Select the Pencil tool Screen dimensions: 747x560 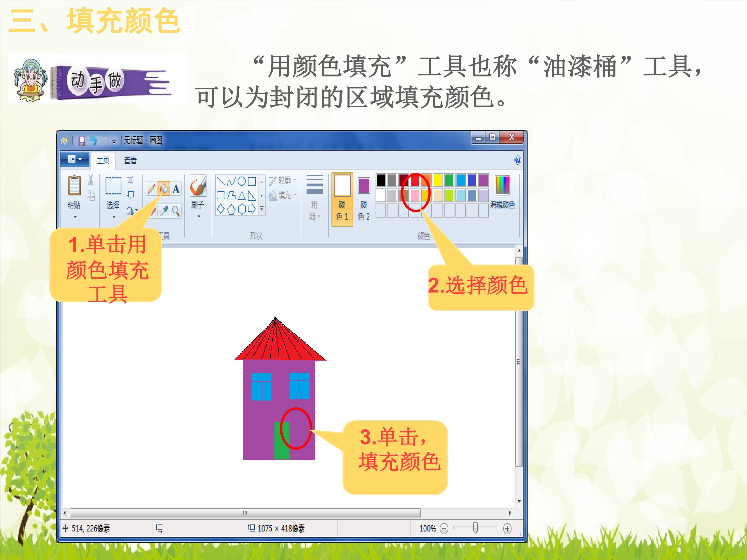[152, 189]
